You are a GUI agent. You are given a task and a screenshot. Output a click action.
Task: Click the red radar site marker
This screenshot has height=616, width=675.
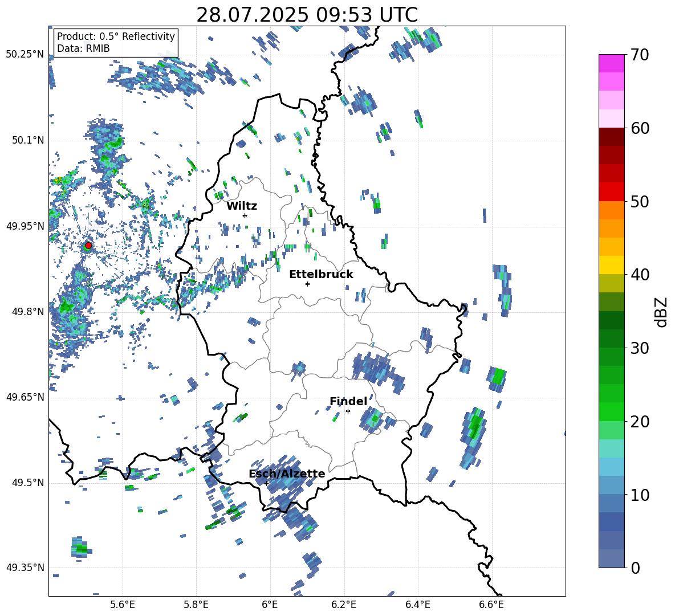click(88, 246)
